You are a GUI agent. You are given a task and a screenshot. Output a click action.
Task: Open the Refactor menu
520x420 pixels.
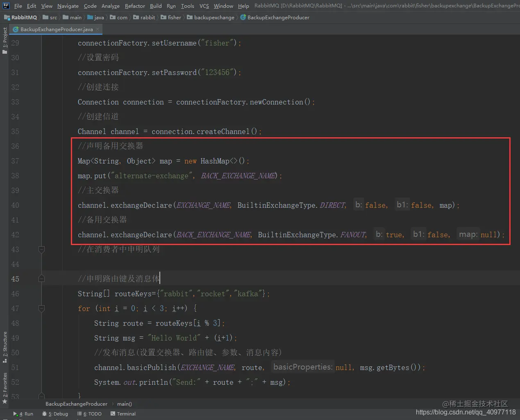(x=135, y=6)
